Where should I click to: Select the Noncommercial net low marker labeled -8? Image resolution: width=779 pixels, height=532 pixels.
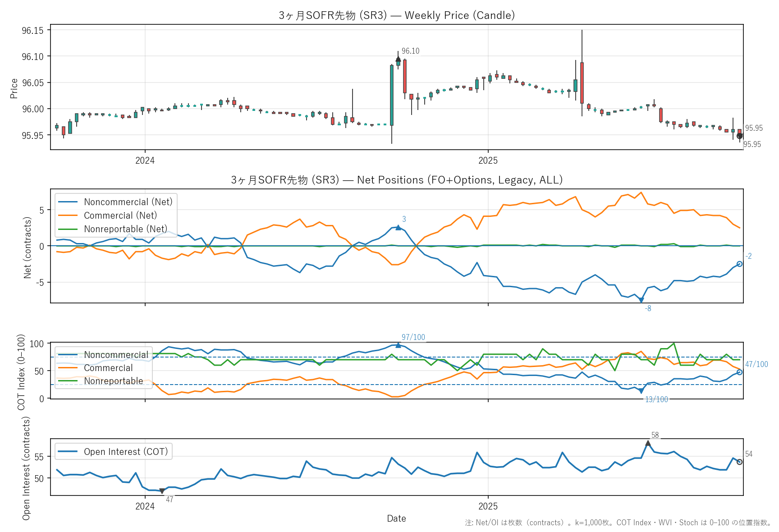[641, 300]
